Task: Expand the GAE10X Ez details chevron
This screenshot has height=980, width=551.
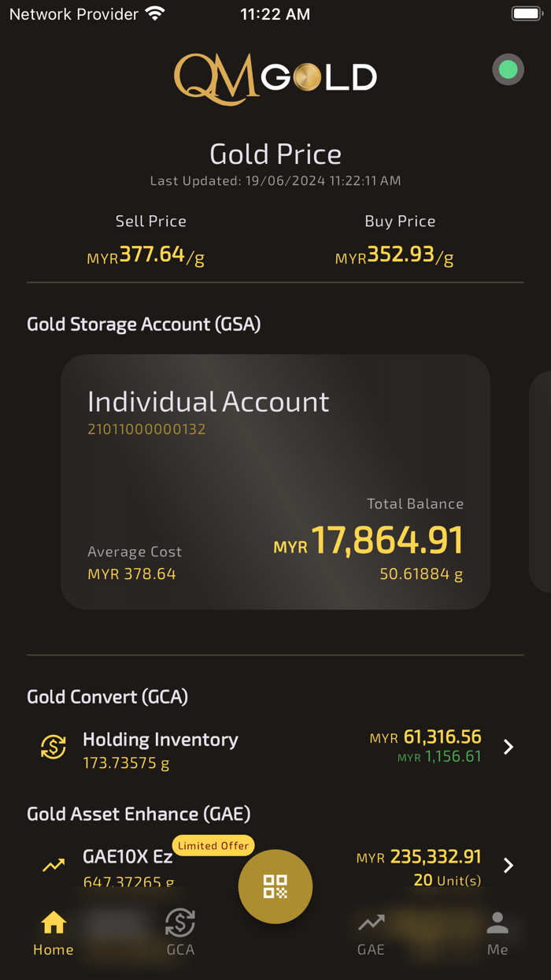Action: coord(508,867)
